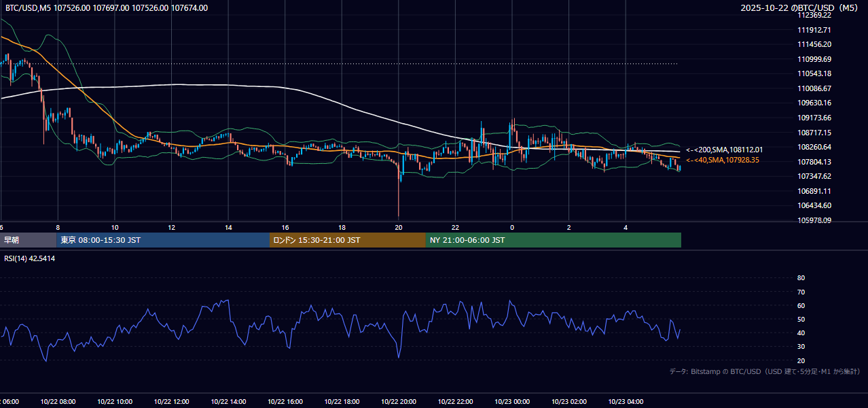Click the ロンドン 15:30-21:00 JST session bar
The width and height of the screenshot is (868, 408).
point(347,240)
